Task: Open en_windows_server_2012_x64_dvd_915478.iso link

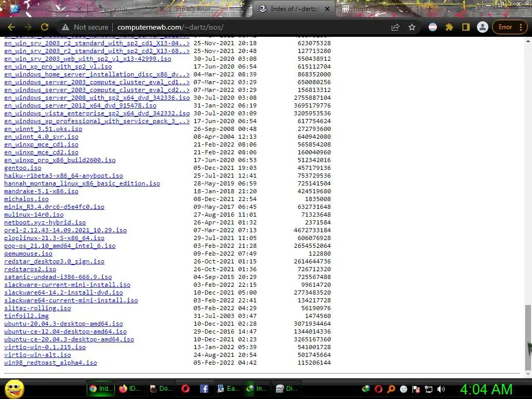Action: click(81, 105)
